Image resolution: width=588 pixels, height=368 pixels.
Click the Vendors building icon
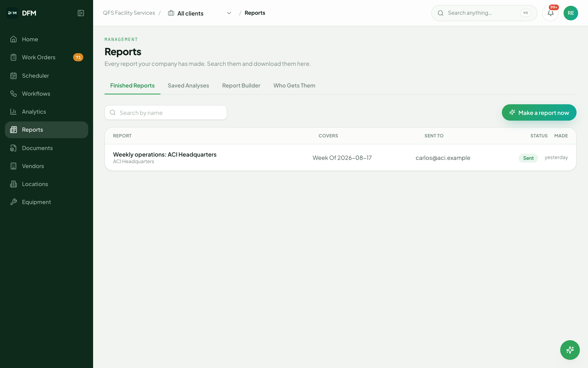[x=14, y=166]
